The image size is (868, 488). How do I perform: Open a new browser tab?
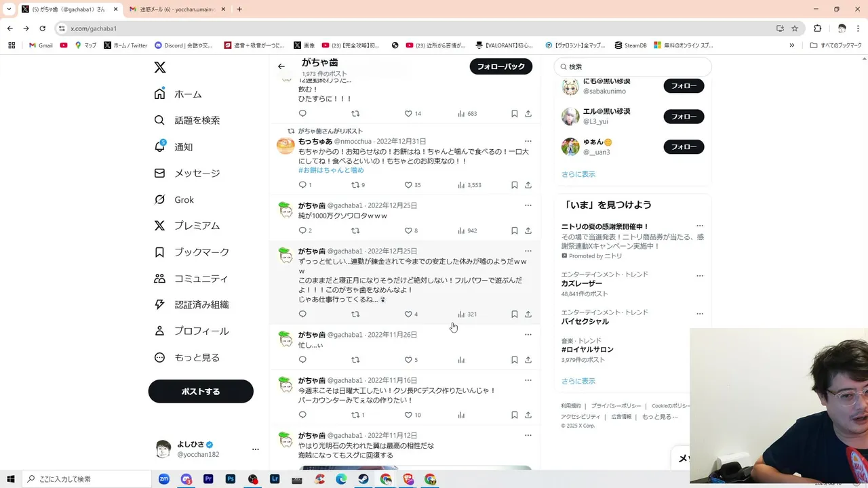point(239,9)
